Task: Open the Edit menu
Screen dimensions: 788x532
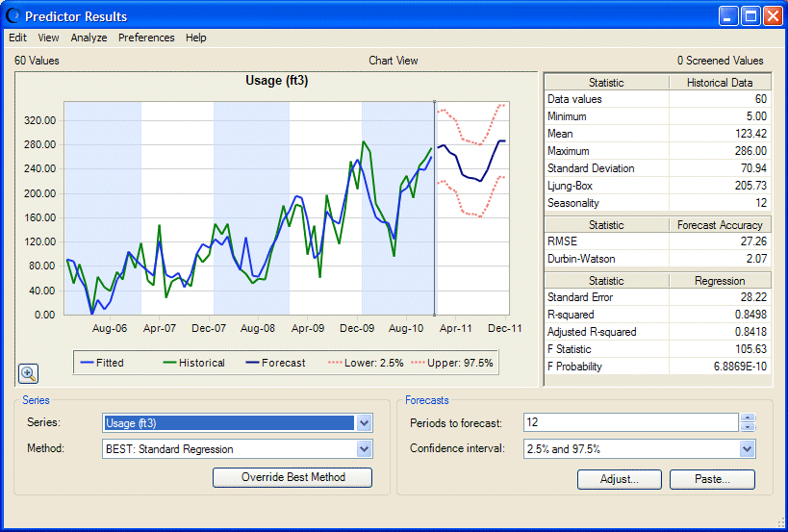Action: tap(17, 38)
